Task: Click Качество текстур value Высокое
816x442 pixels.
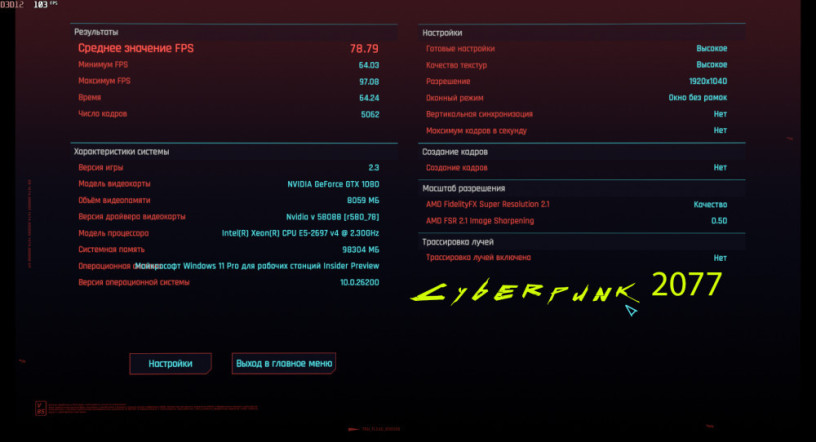Action: 711,65
